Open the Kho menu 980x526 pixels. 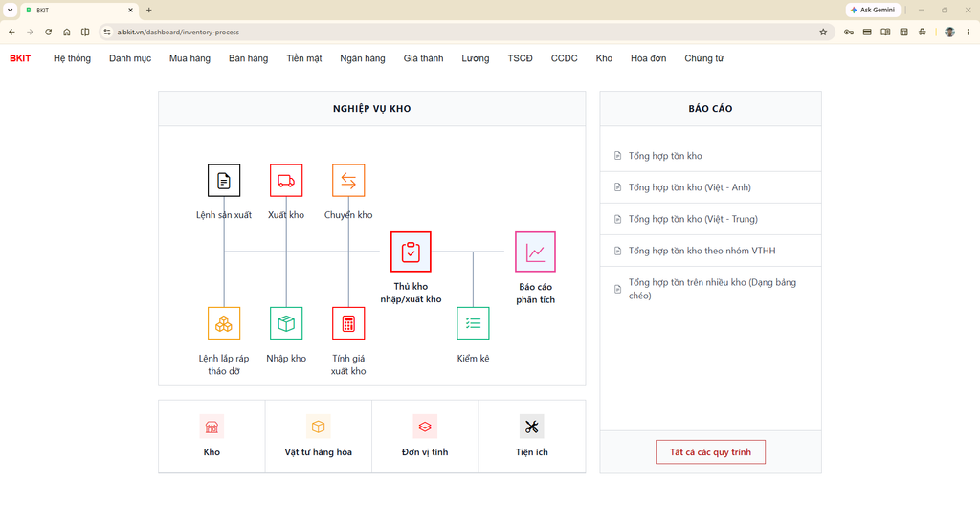[x=604, y=58]
